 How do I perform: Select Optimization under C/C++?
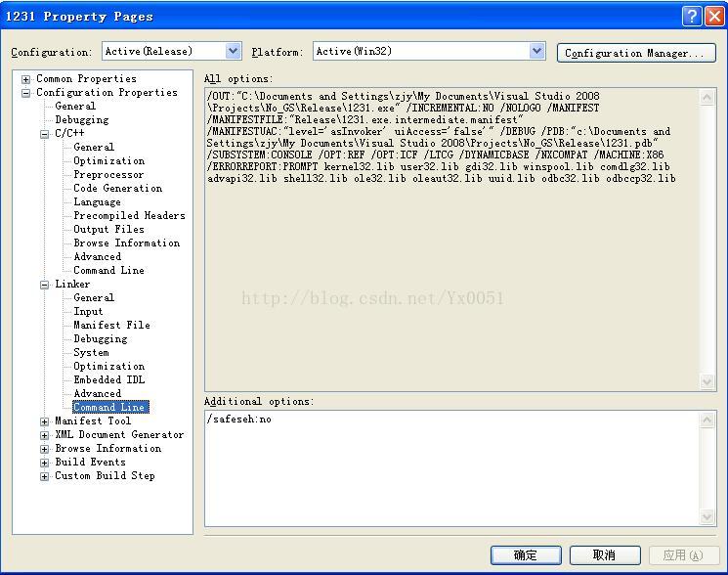109,160
